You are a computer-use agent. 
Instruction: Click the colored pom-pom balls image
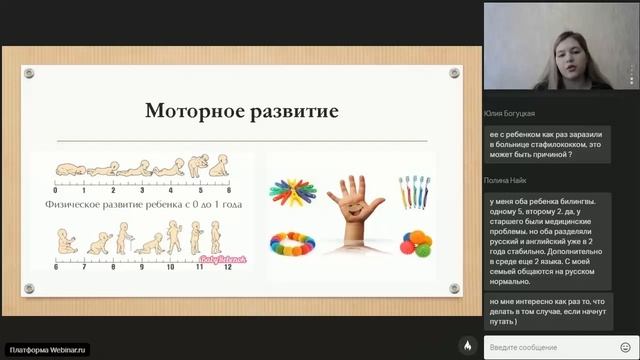pyautogui.click(x=416, y=243)
